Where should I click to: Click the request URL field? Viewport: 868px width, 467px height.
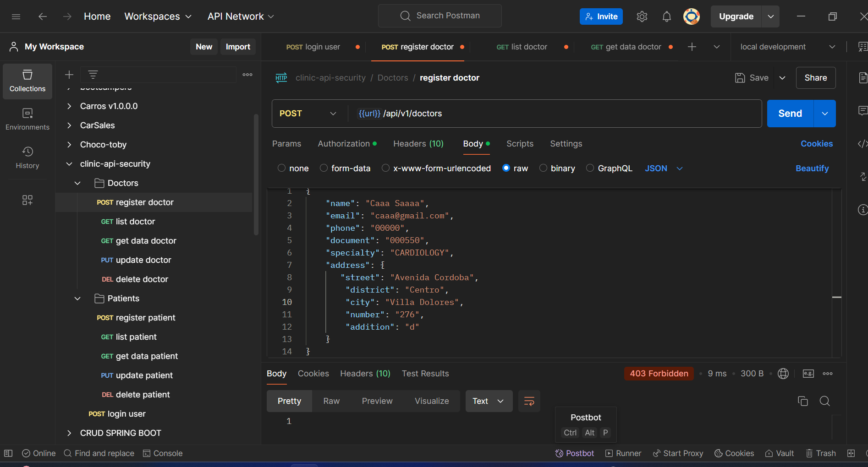[555, 114]
